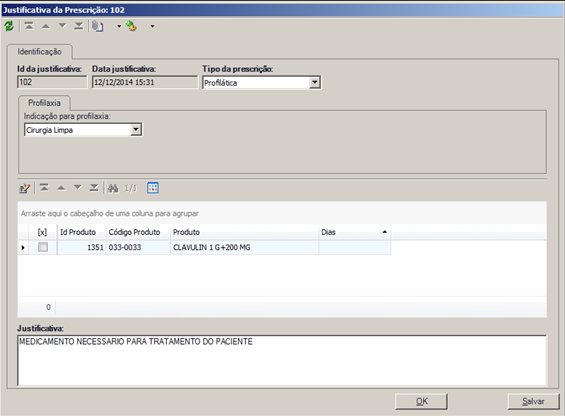Go to previous row in grid toolbar
This screenshot has height=416, width=565.
[61, 188]
